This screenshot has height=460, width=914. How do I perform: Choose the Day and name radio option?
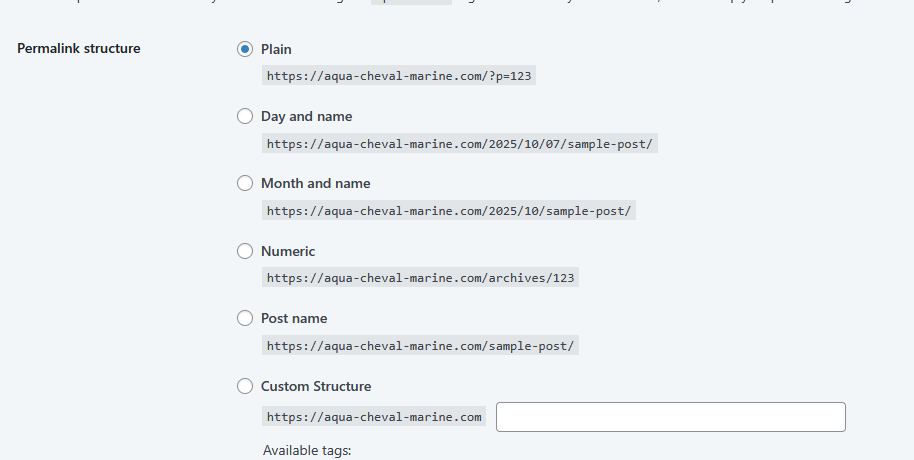tap(245, 116)
